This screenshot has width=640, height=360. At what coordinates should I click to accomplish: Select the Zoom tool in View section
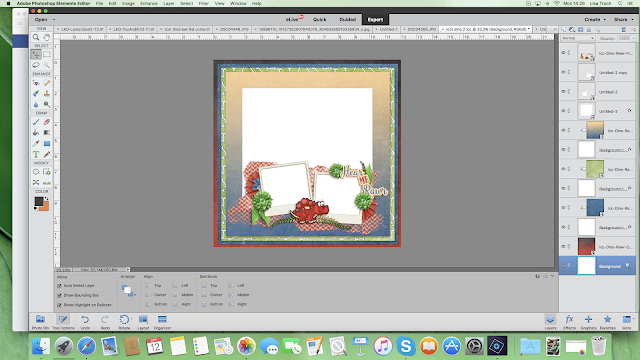(36, 37)
